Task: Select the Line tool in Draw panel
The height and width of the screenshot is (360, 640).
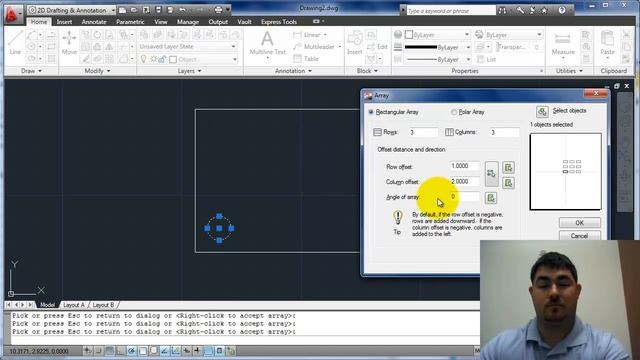Action: pyautogui.click(x=15, y=42)
